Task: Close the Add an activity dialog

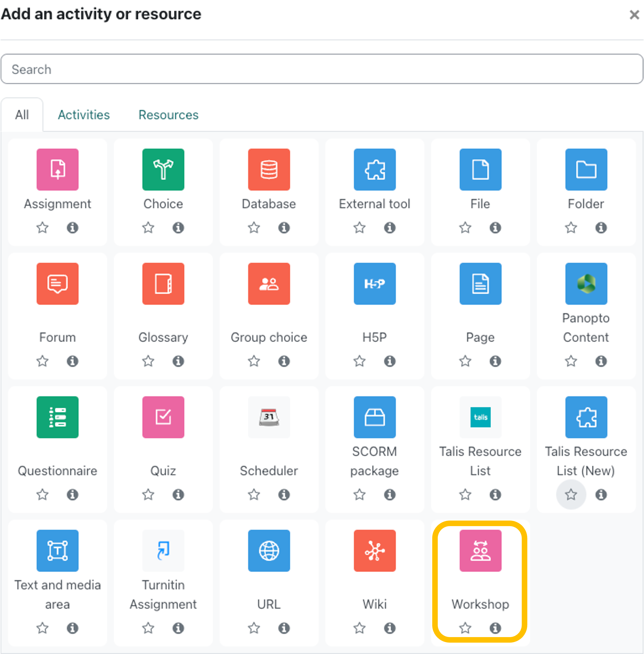Action: (x=634, y=15)
